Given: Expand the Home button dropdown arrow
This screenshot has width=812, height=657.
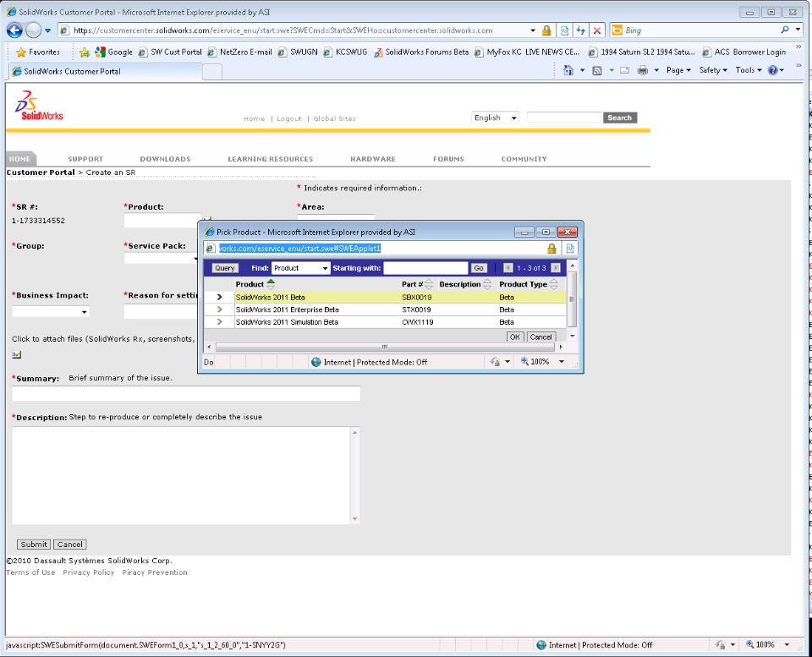Looking at the screenshot, I should click(x=582, y=70).
